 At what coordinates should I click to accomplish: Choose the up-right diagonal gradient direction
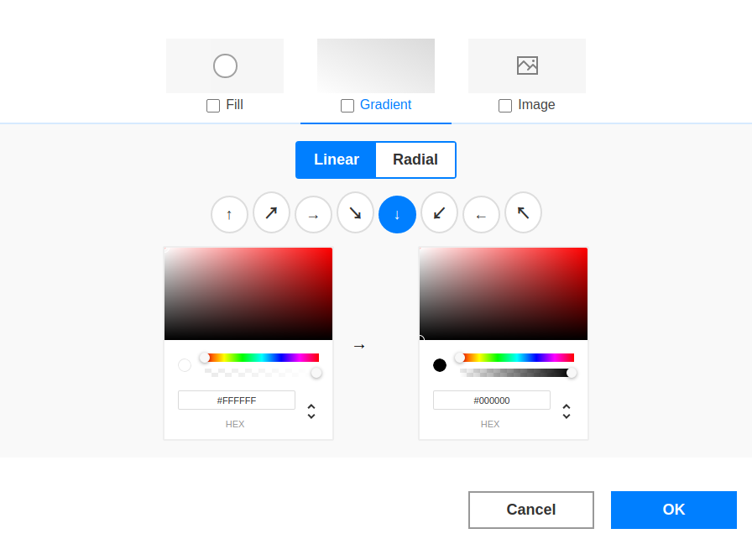pyautogui.click(x=271, y=212)
